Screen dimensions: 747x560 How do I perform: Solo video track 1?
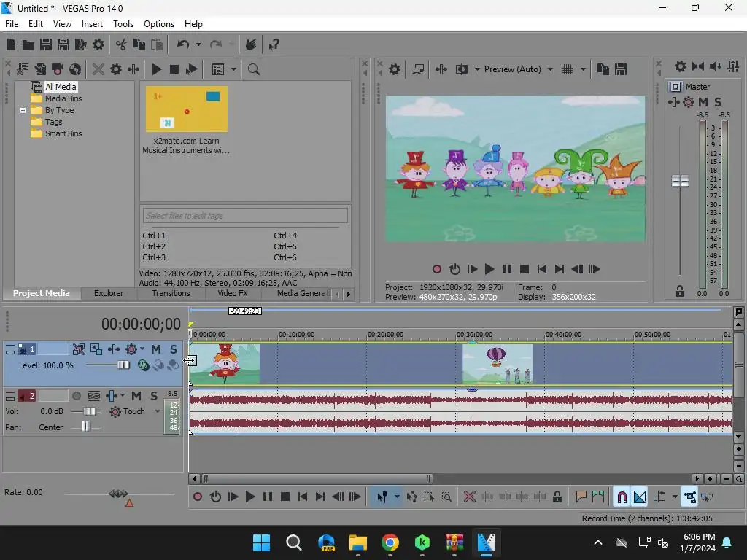click(174, 349)
